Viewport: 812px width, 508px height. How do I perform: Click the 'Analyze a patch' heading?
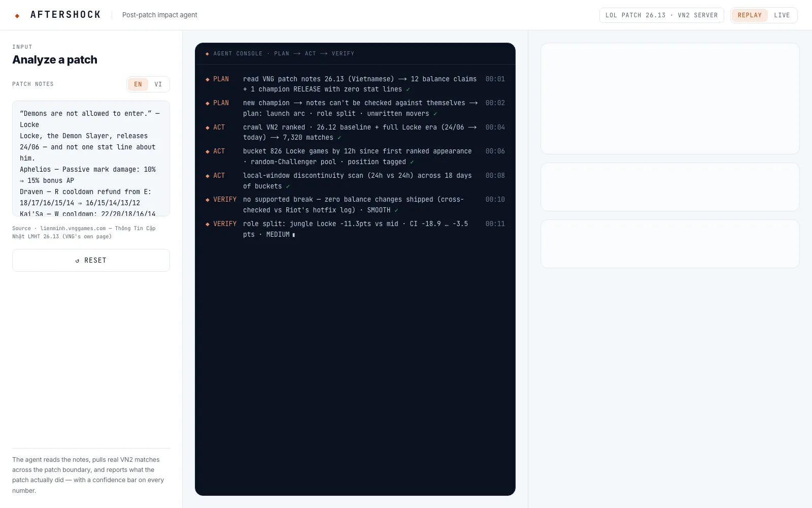pos(55,59)
